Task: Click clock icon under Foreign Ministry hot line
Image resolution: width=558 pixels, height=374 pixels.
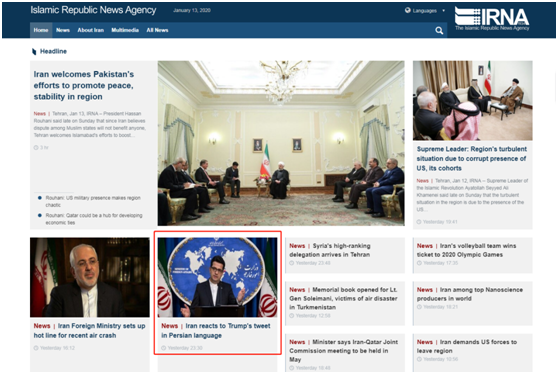Action: coord(36,348)
